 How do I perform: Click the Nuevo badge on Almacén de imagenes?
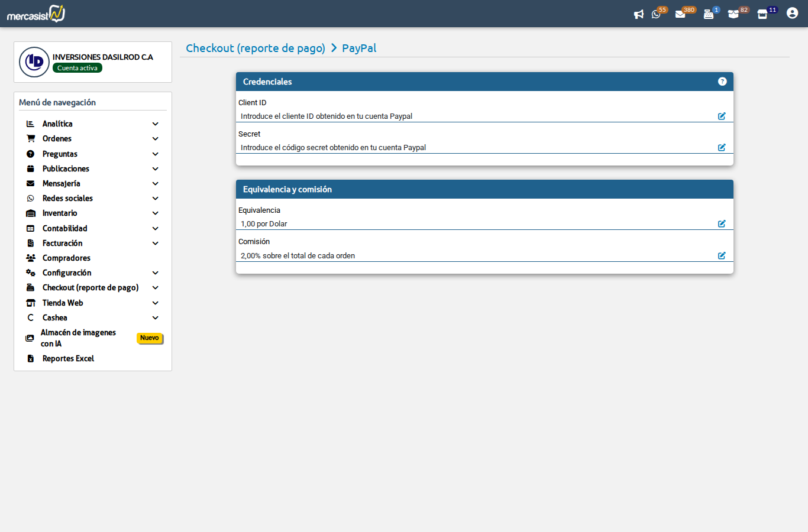[x=150, y=338]
